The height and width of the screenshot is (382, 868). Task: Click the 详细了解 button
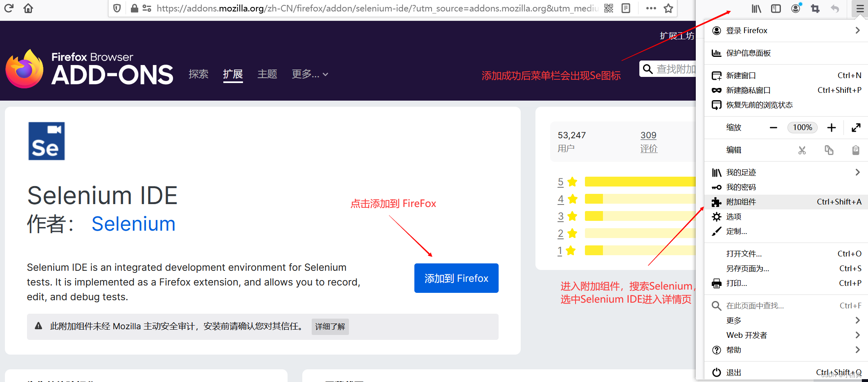pyautogui.click(x=330, y=327)
